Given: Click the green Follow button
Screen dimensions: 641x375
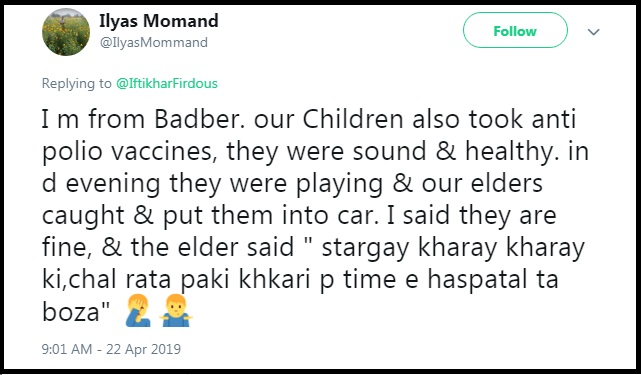Looking at the screenshot, I should [x=515, y=30].
